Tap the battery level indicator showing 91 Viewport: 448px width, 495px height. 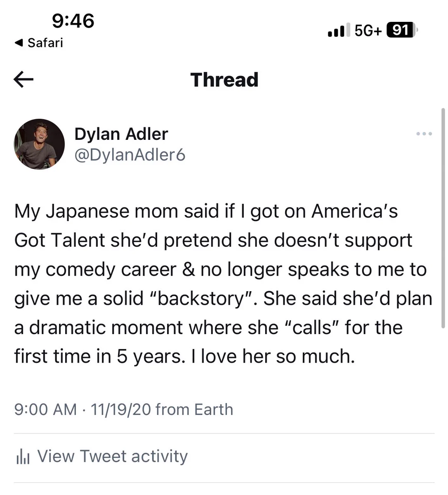pos(402,30)
